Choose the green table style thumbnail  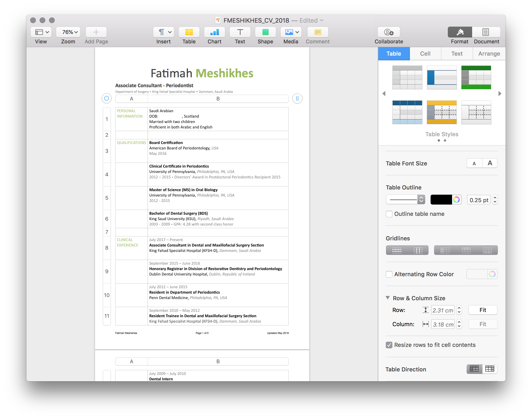[476, 77]
